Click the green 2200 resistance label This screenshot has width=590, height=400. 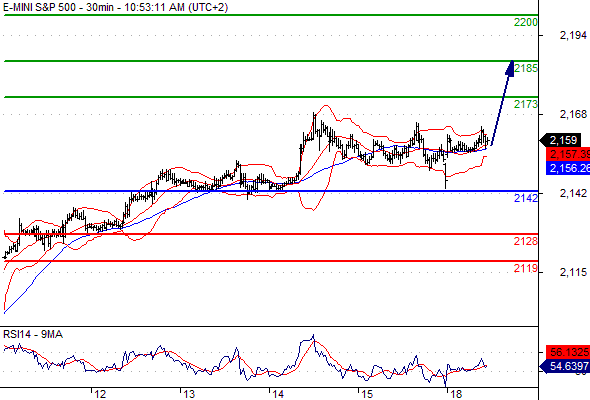click(526, 23)
